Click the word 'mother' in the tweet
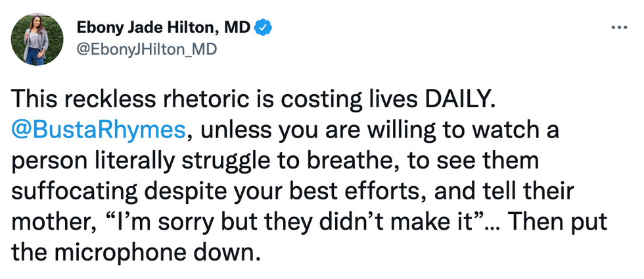Screen dimensions: 644x279 point(48,222)
